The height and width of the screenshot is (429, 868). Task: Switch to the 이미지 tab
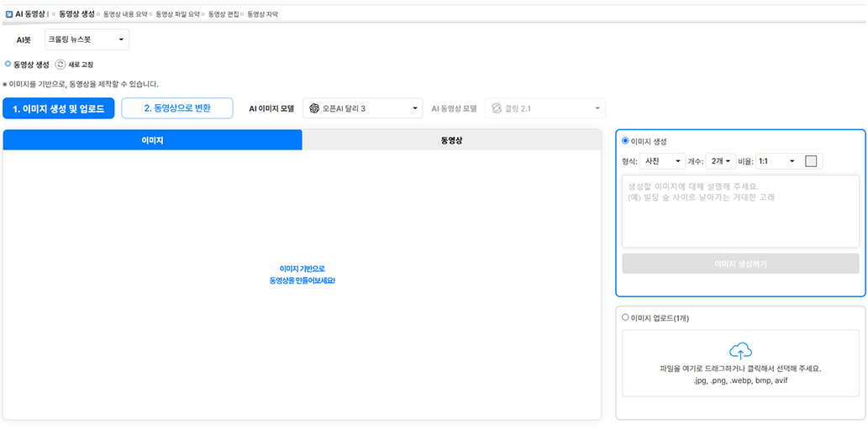[x=152, y=140]
